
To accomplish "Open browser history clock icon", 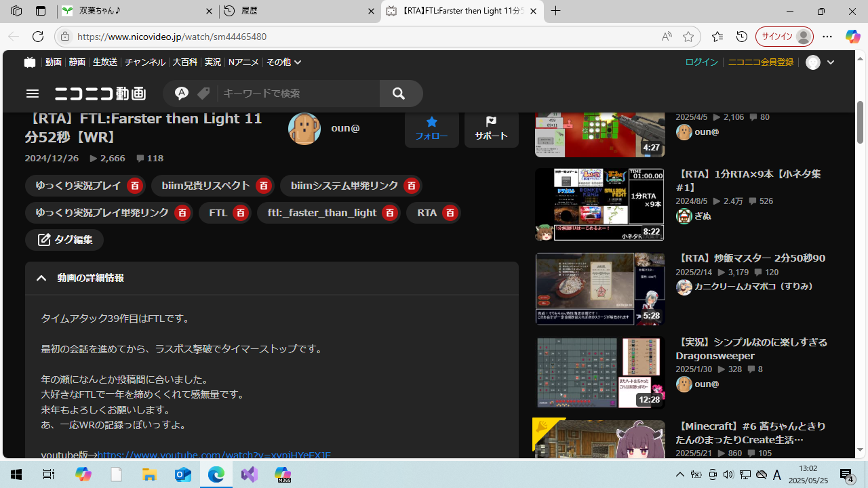I will tap(742, 37).
